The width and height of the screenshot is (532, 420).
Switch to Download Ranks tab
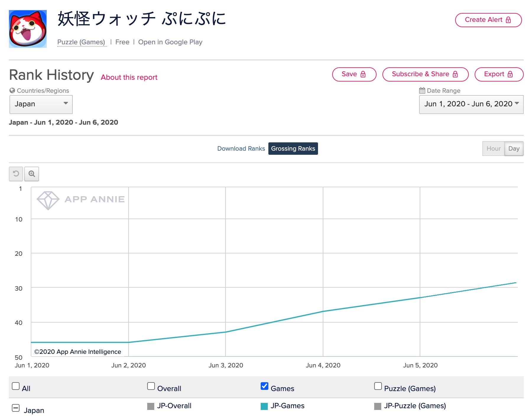(x=241, y=149)
